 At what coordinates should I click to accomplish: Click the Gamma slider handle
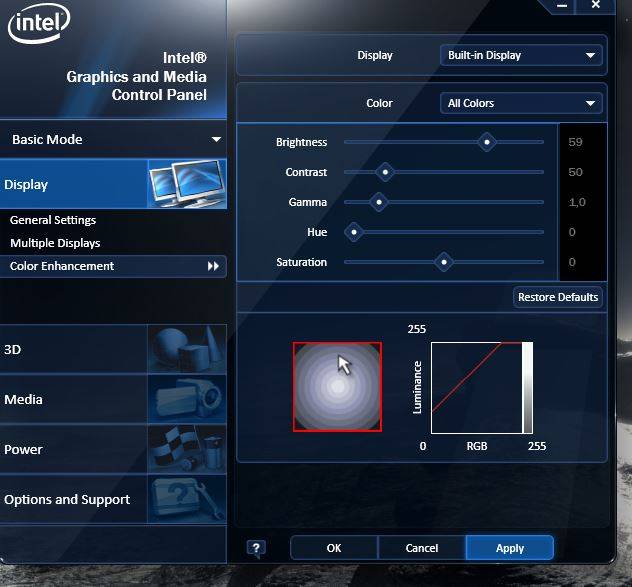(379, 202)
